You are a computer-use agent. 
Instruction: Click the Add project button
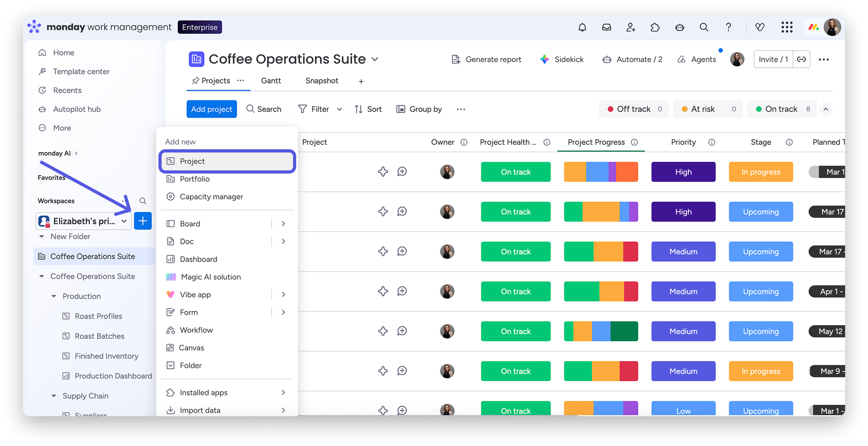click(212, 109)
